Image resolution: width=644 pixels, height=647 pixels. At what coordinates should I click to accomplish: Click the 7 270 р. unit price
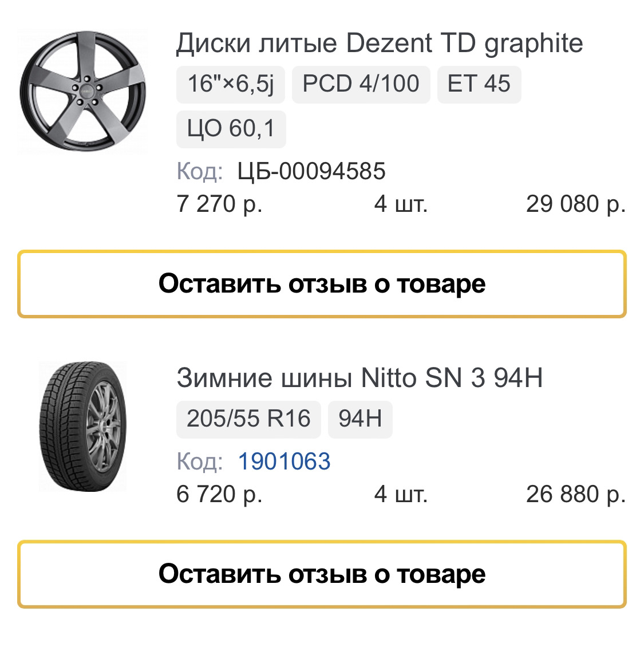pyautogui.click(x=220, y=204)
